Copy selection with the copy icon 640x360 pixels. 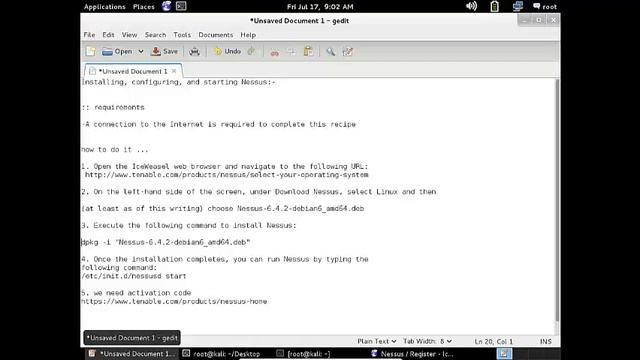tap(291, 52)
